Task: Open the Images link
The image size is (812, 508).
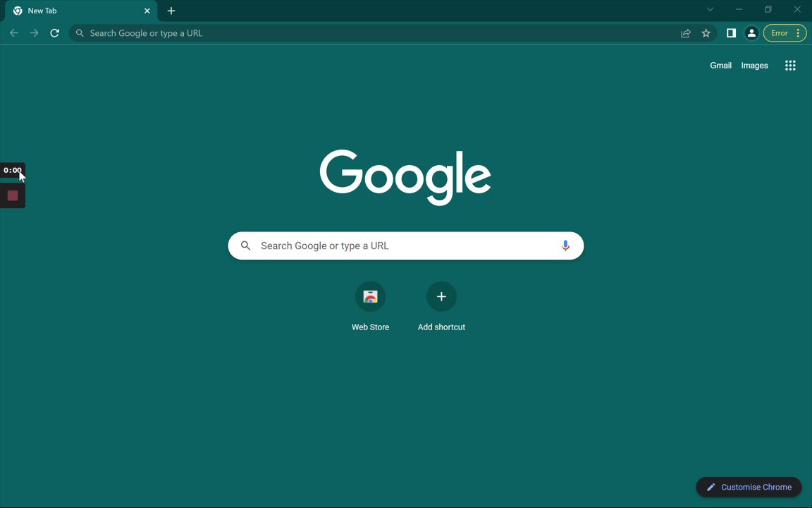Action: [x=754, y=66]
